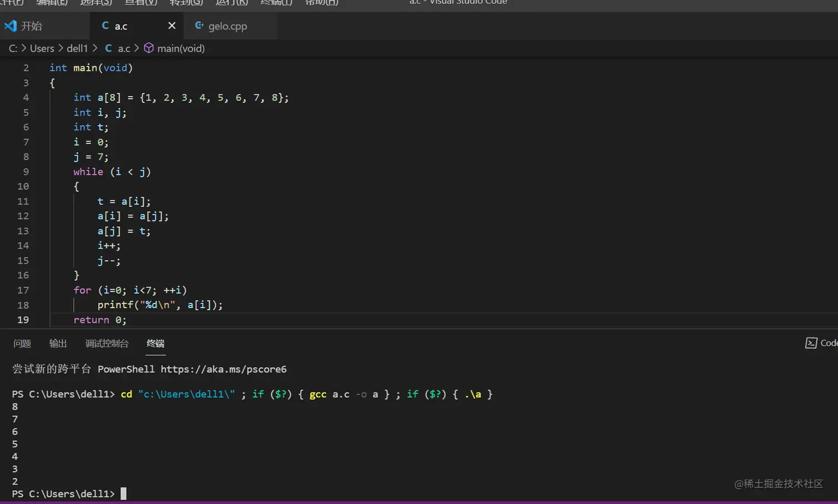Click the terminal output line showing 5

click(15, 444)
